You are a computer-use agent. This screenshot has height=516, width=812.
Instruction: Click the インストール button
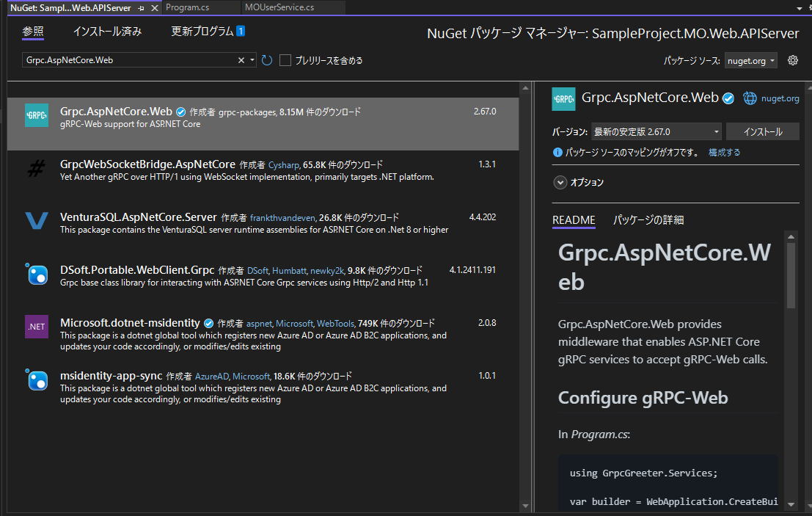tap(763, 131)
